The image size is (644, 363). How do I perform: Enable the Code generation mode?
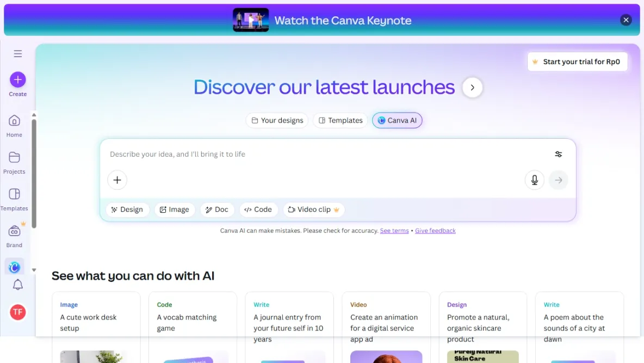click(258, 210)
